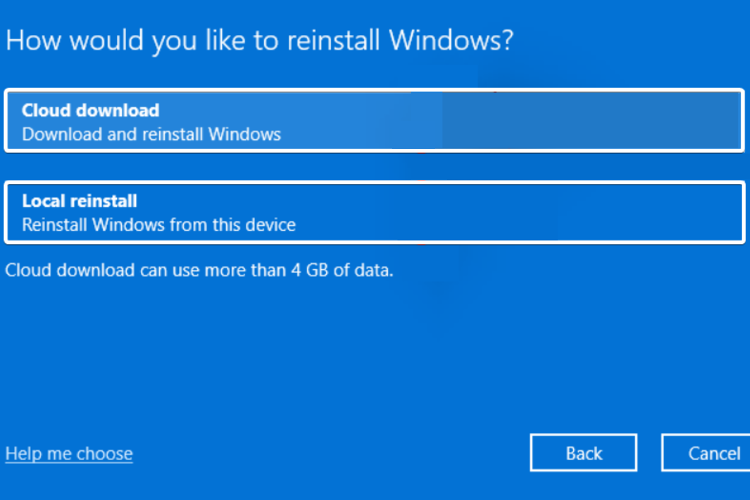Viewport: 750px width, 500px height.
Task: Click the 4 GB data usage note
Action: tap(199, 269)
